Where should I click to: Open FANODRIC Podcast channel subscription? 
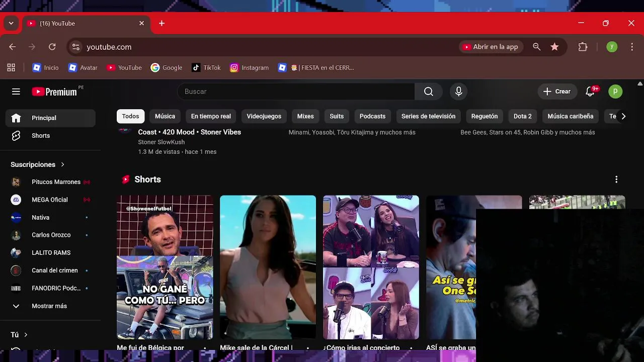tap(50, 288)
